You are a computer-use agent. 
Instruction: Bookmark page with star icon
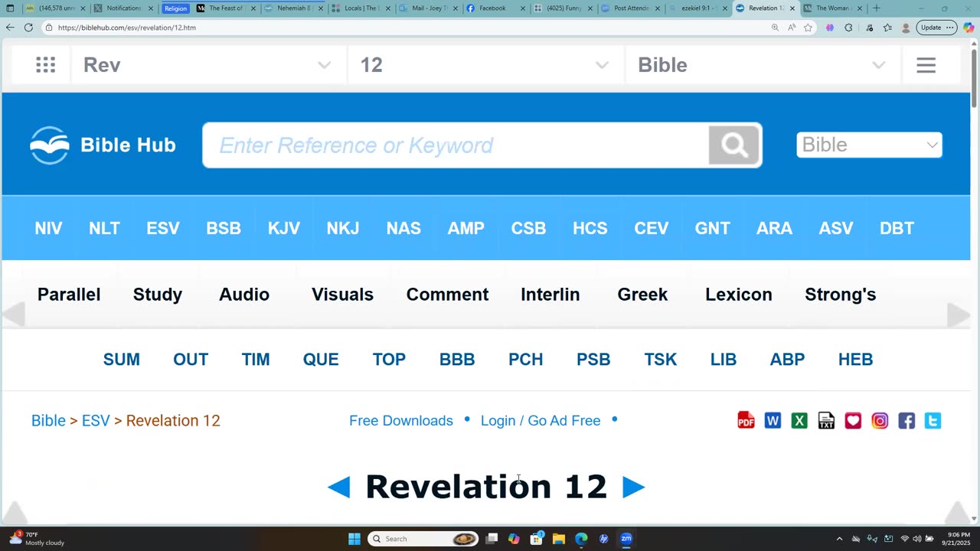click(808, 28)
